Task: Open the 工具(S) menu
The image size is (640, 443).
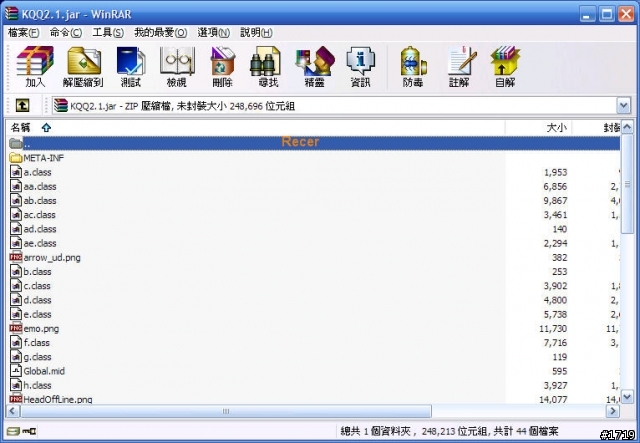Action: tap(108, 33)
